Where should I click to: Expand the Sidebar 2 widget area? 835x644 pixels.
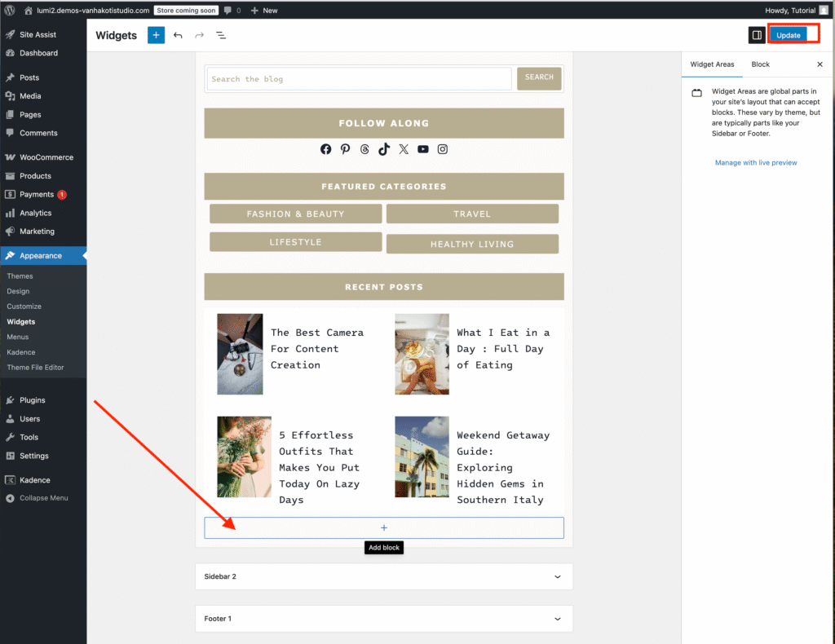pos(558,576)
